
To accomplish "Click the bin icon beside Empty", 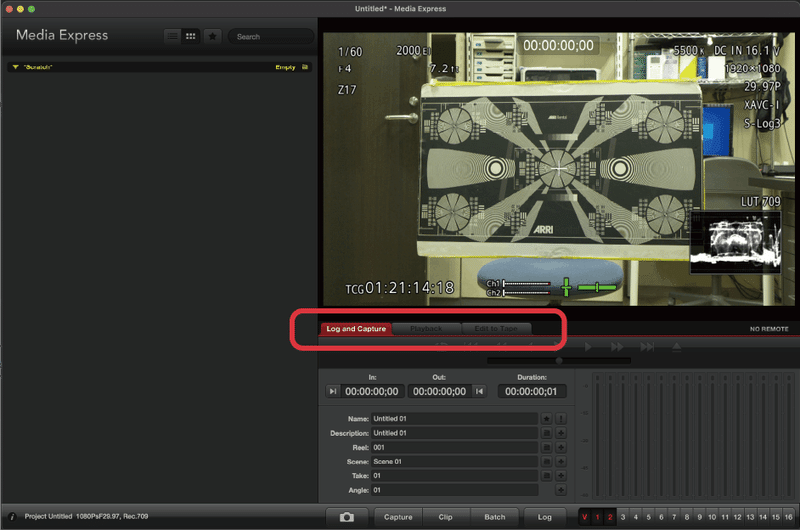I will (305, 67).
